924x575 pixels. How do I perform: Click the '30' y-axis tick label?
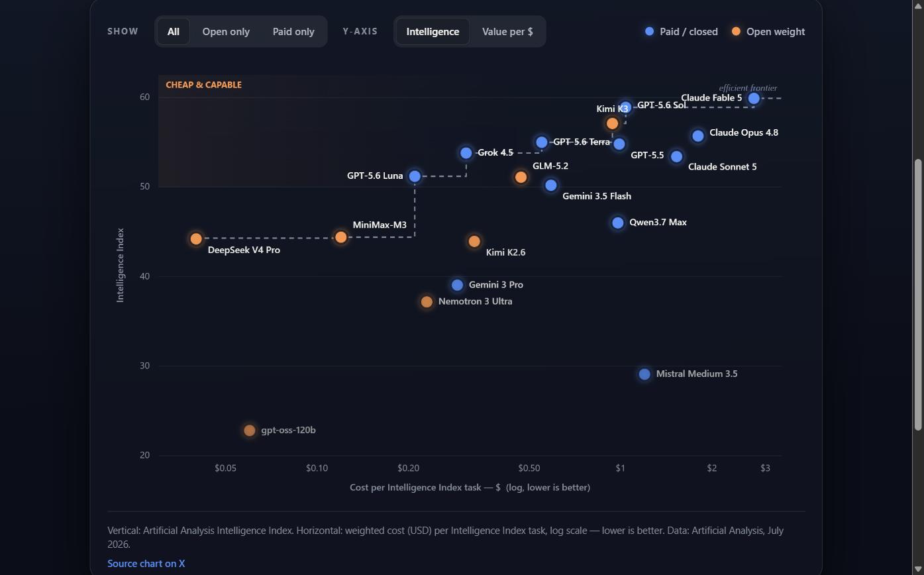(x=144, y=366)
